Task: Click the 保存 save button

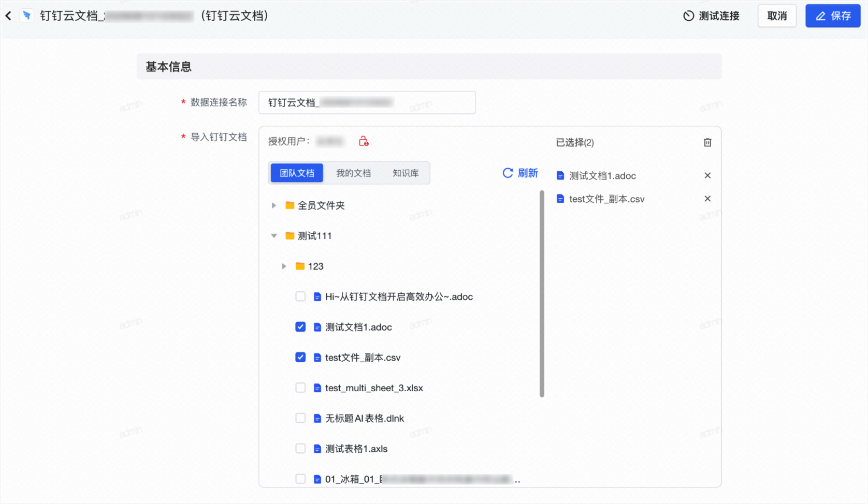Action: point(833,16)
